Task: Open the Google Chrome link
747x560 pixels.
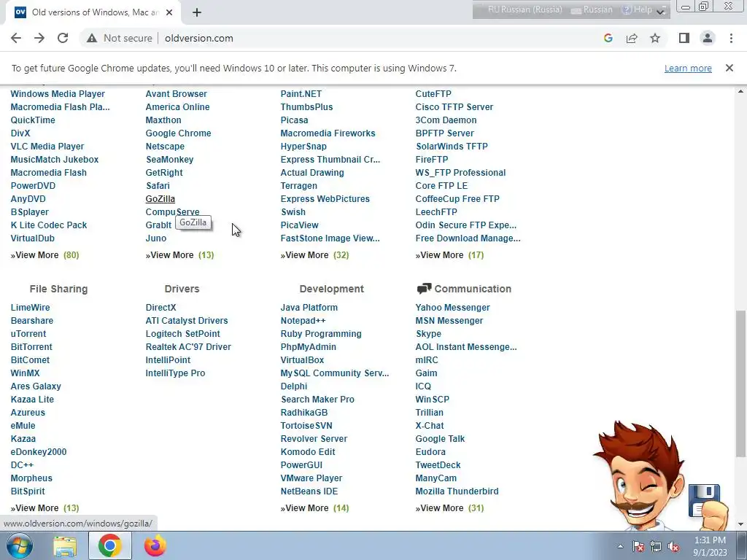Action: 178,133
